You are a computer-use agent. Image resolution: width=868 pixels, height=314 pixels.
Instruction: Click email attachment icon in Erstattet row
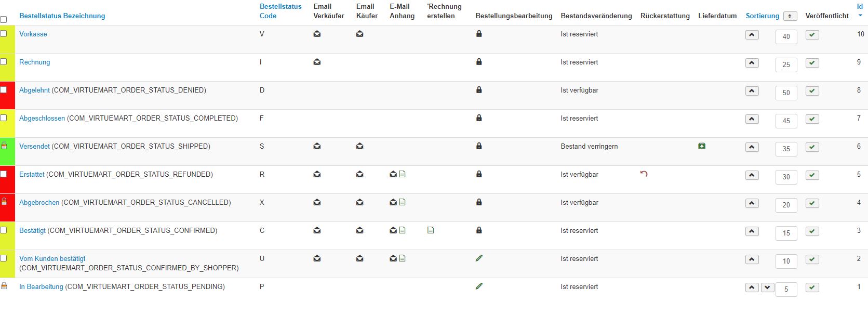click(397, 174)
